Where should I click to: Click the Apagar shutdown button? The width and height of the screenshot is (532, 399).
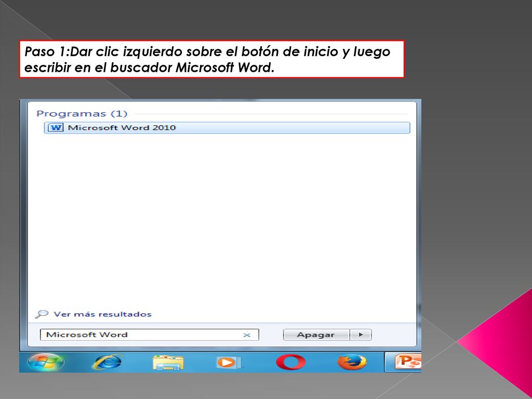[x=316, y=335]
